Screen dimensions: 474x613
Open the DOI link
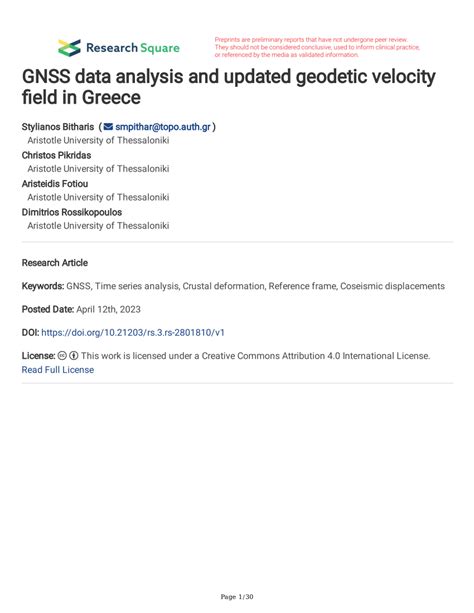tap(133, 333)
